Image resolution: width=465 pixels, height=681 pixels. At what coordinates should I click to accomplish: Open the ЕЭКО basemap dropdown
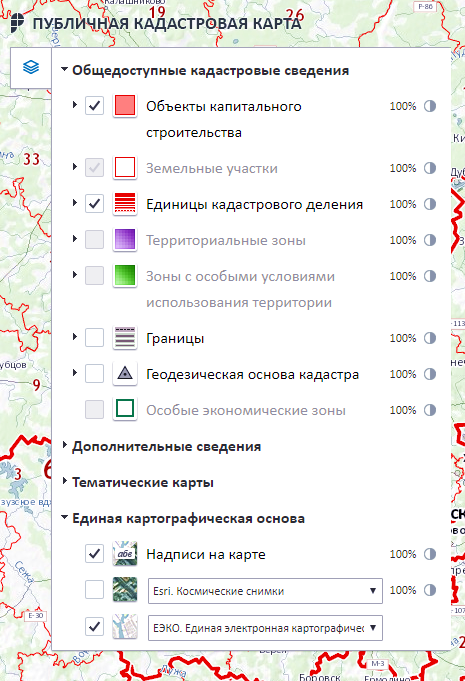(265, 628)
